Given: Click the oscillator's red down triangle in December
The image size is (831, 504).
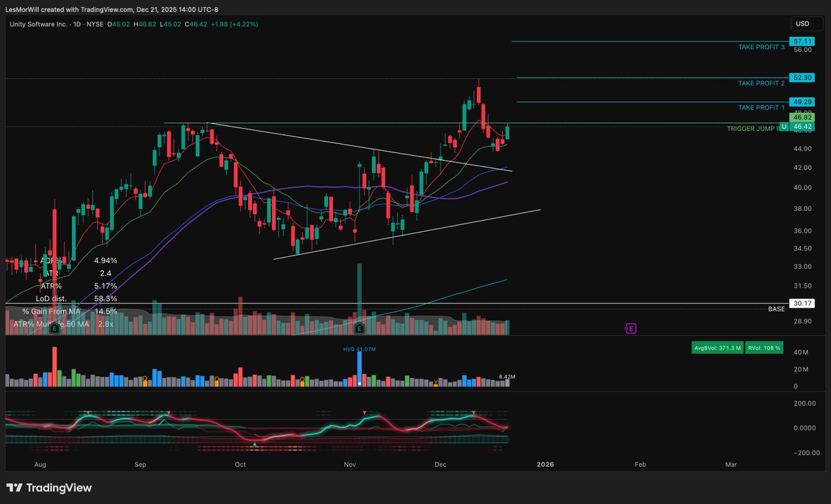Looking at the screenshot, I should tap(473, 413).
